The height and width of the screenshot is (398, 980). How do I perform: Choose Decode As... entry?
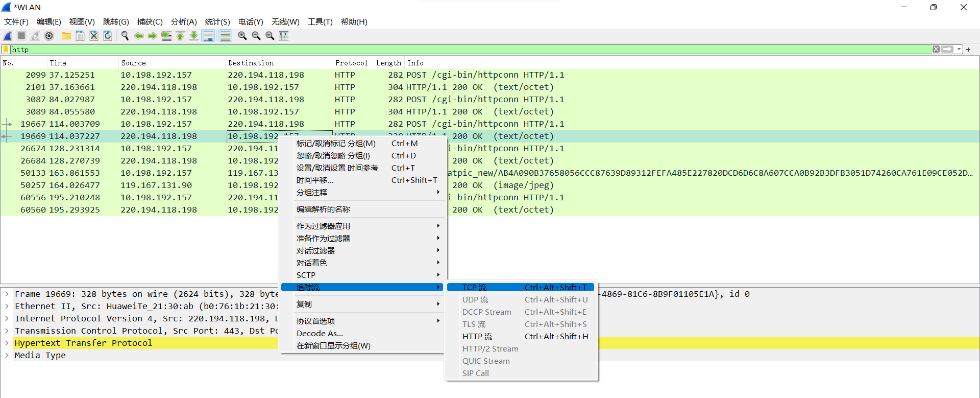[x=362, y=334]
